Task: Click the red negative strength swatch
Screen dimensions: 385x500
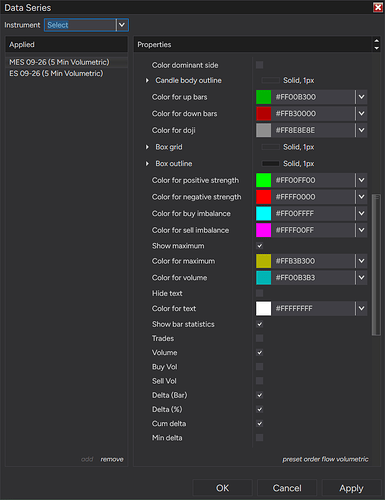Action: [263, 197]
